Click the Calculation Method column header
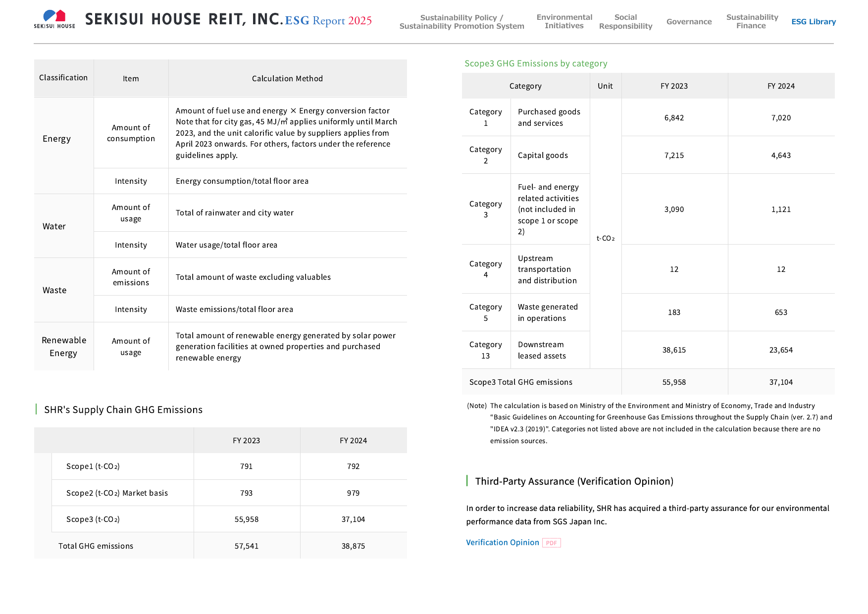The height and width of the screenshot is (614, 868). click(x=288, y=78)
